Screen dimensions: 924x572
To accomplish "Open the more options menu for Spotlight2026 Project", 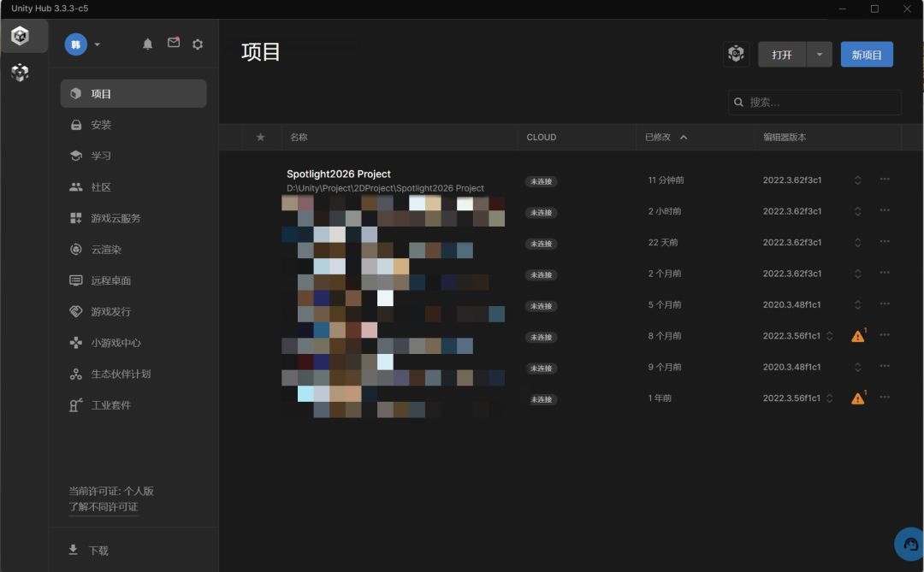I will point(885,179).
